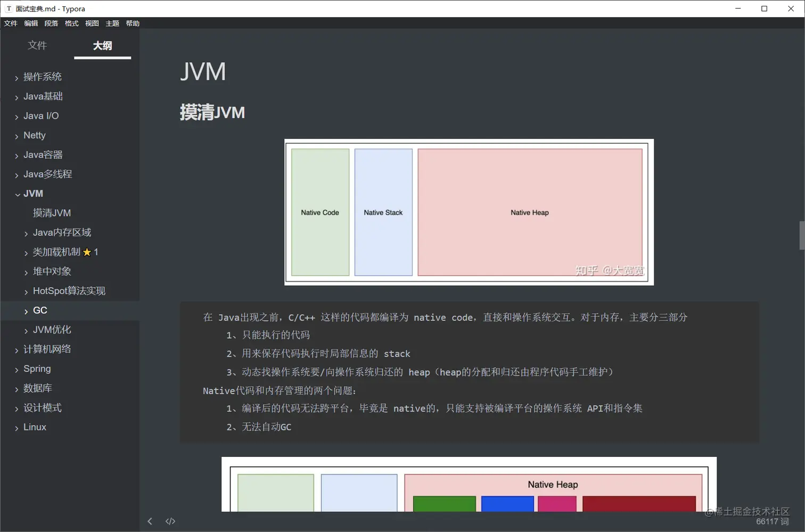Open the 帮助 menu
This screenshot has width=805, height=532.
[x=132, y=23]
